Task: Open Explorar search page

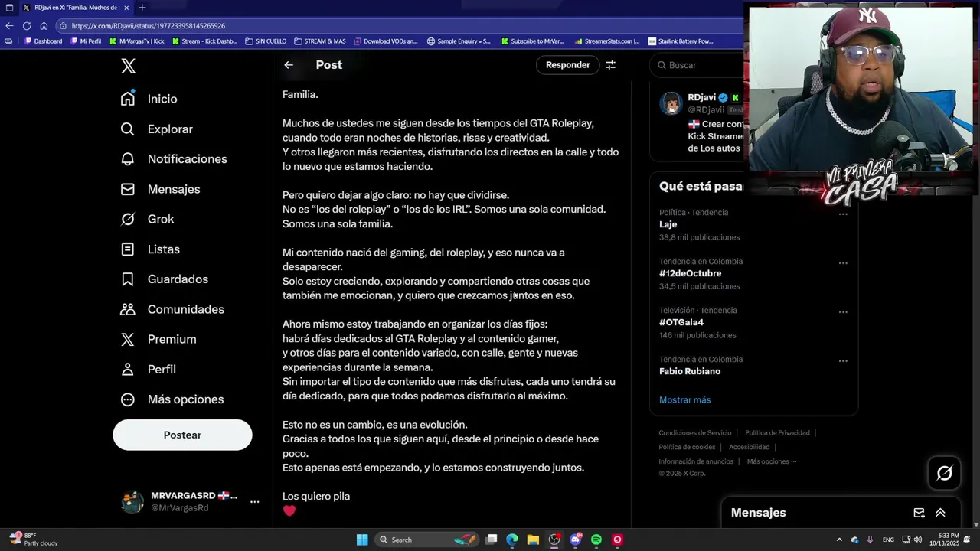Action: click(157, 129)
